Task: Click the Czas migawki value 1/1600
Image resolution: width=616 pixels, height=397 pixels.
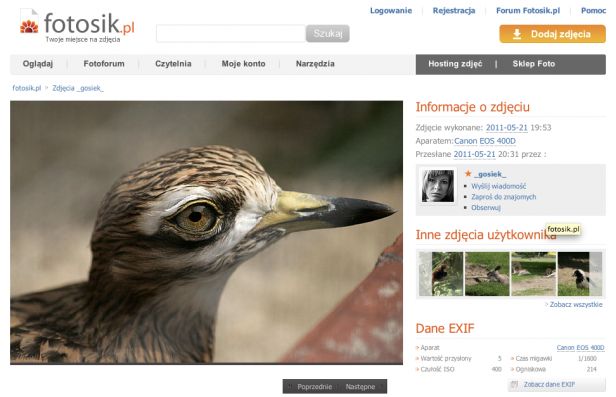Action: click(587, 359)
